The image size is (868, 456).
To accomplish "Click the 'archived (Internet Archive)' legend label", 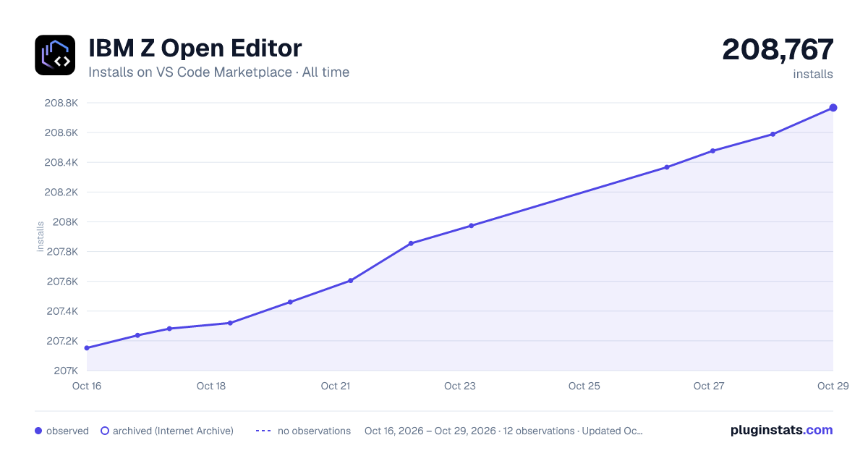I will pos(173,431).
